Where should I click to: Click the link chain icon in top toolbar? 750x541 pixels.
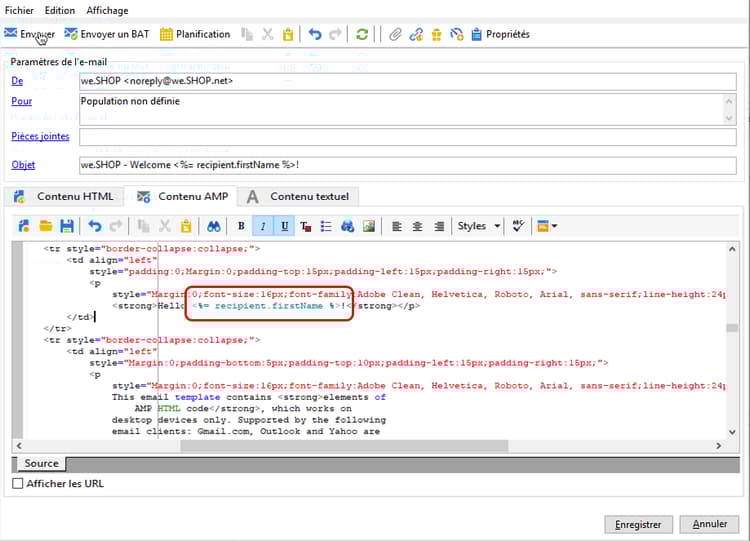(x=416, y=34)
